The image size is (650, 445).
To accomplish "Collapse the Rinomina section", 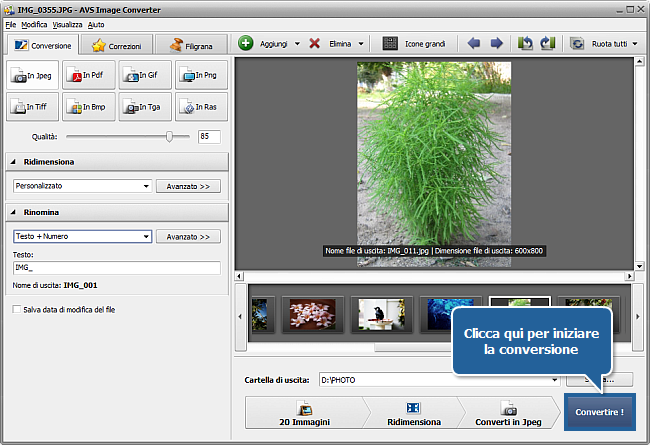I will 14,212.
